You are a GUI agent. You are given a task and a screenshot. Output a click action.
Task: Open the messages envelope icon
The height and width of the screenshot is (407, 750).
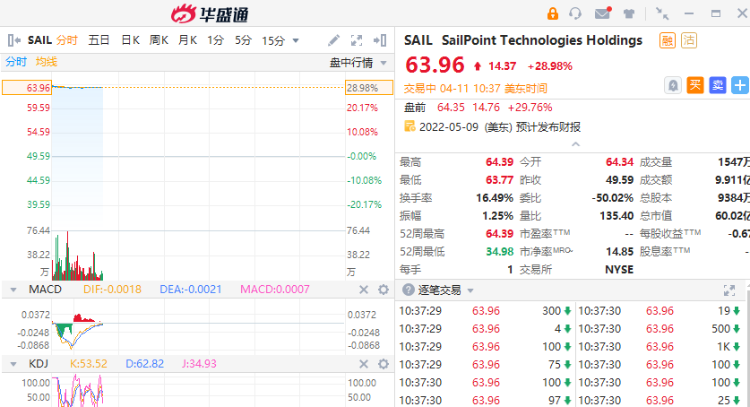[x=602, y=13]
